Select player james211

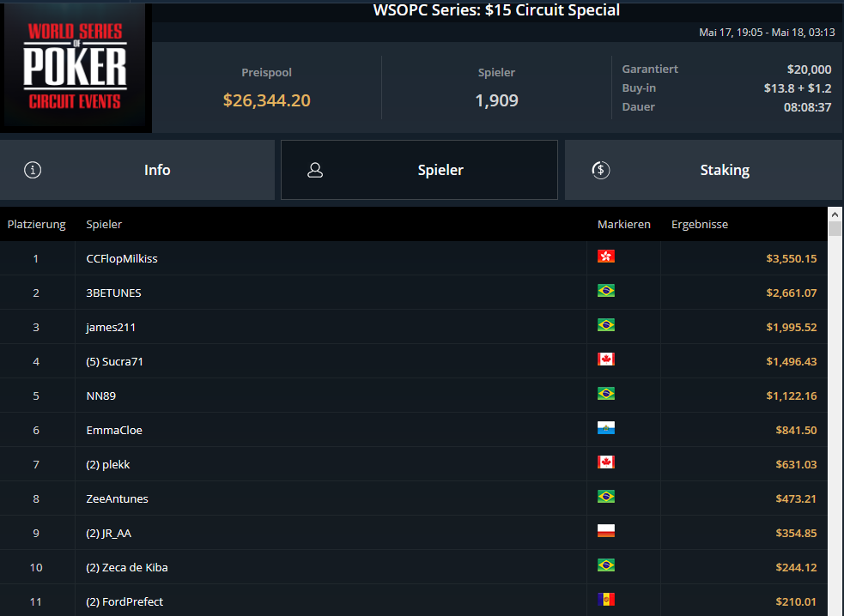[111, 327]
